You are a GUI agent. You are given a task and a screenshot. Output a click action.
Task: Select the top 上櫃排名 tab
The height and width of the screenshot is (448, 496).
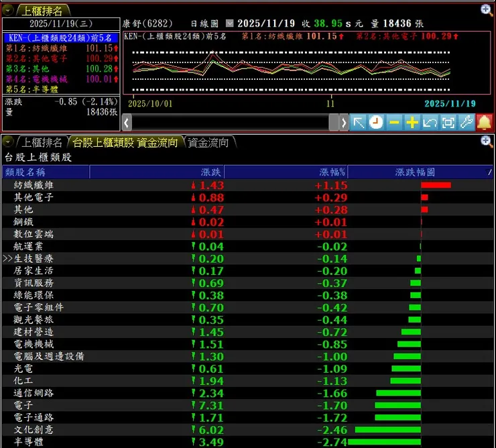point(42,11)
